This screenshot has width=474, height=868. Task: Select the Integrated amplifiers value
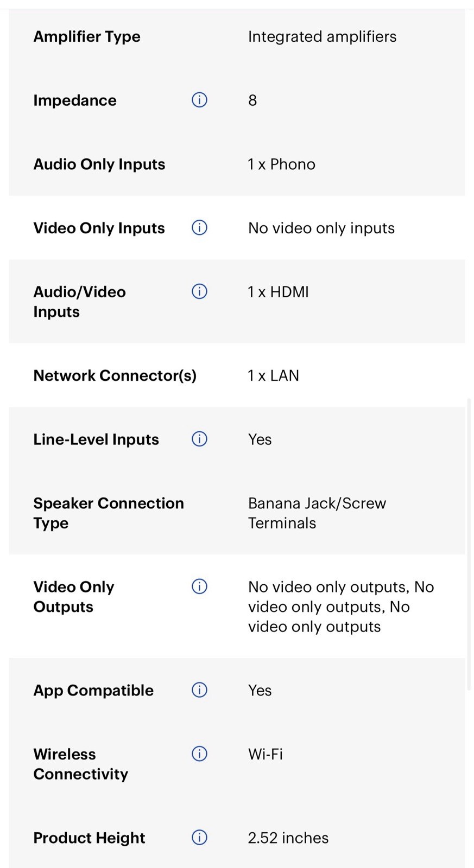(x=322, y=36)
